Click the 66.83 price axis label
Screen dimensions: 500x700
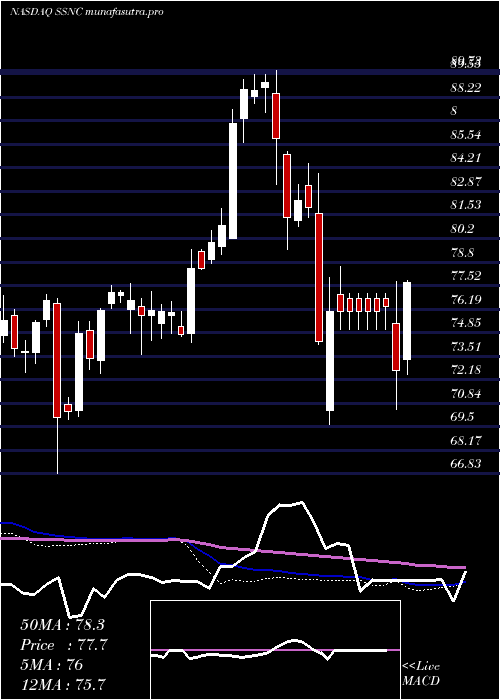pyautogui.click(x=465, y=464)
